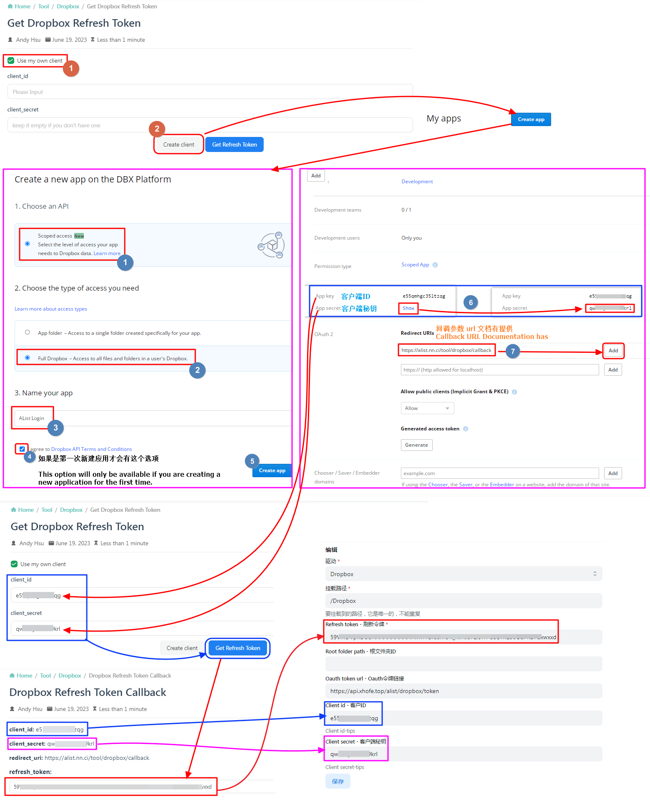Viewport: 650px width, 812px height.
Task: Toggle the second 'Use my own client' checkbox
Action: coord(14,564)
